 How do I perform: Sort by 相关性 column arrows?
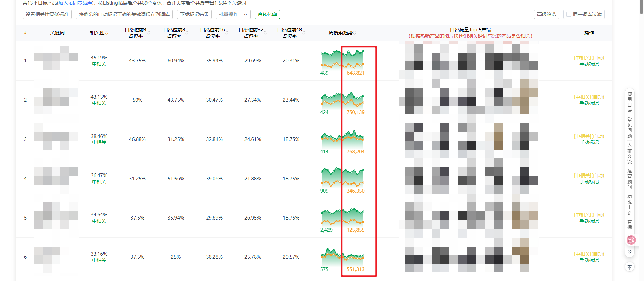(107, 33)
